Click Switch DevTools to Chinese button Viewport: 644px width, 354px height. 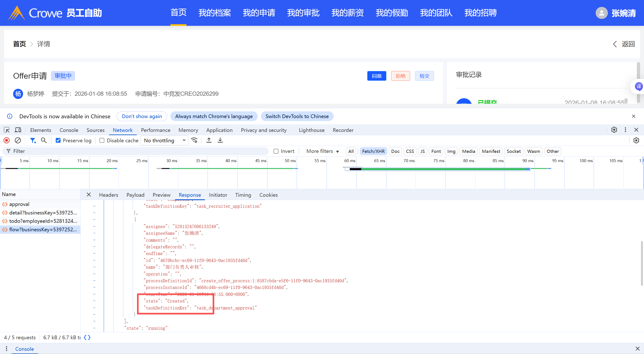297,116
